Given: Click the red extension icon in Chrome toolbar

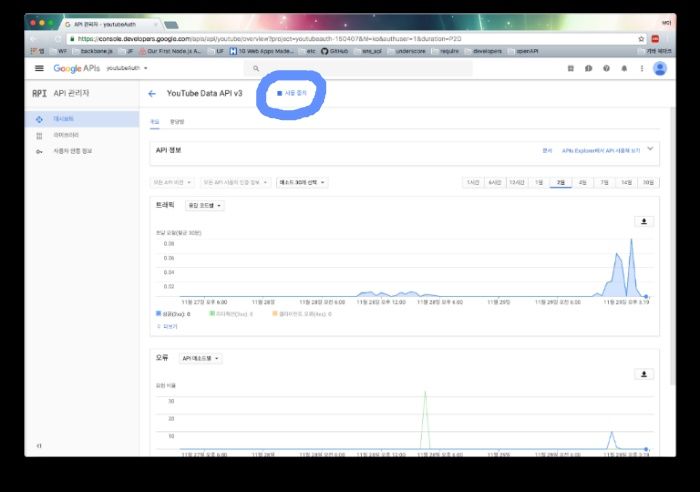Looking at the screenshot, I should coord(655,39).
